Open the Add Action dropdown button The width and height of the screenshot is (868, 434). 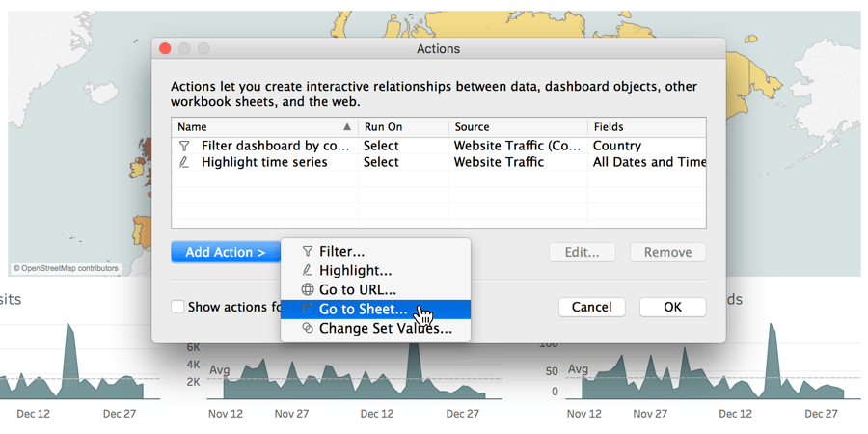pyautogui.click(x=226, y=252)
